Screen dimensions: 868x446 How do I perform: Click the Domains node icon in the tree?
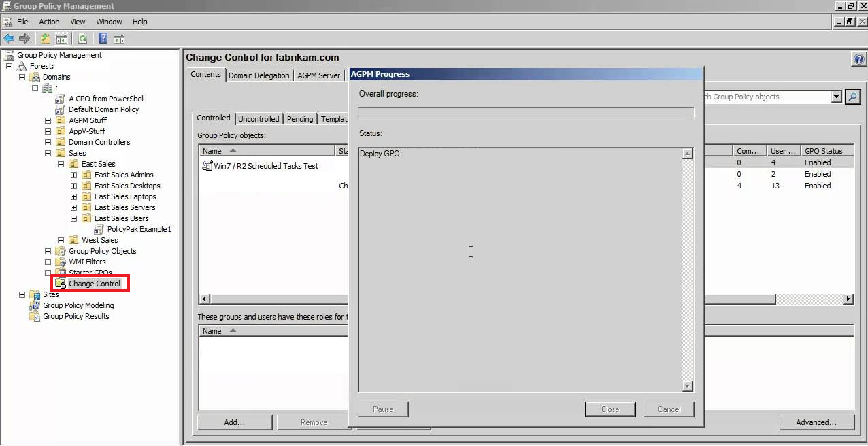click(x=35, y=77)
